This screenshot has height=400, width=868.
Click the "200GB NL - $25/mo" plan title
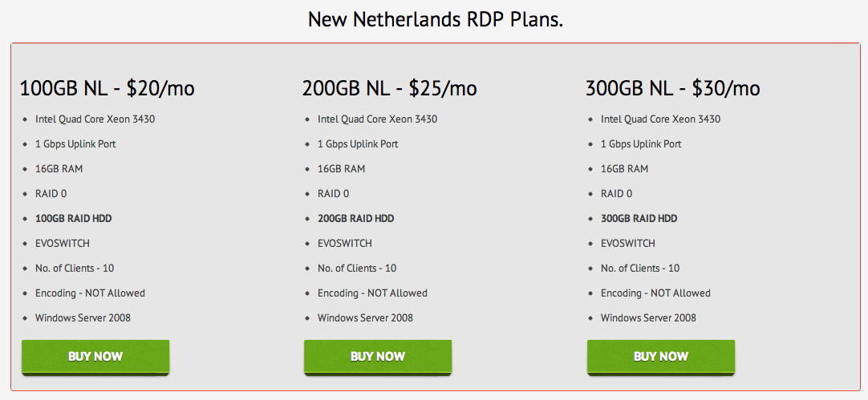click(x=389, y=88)
